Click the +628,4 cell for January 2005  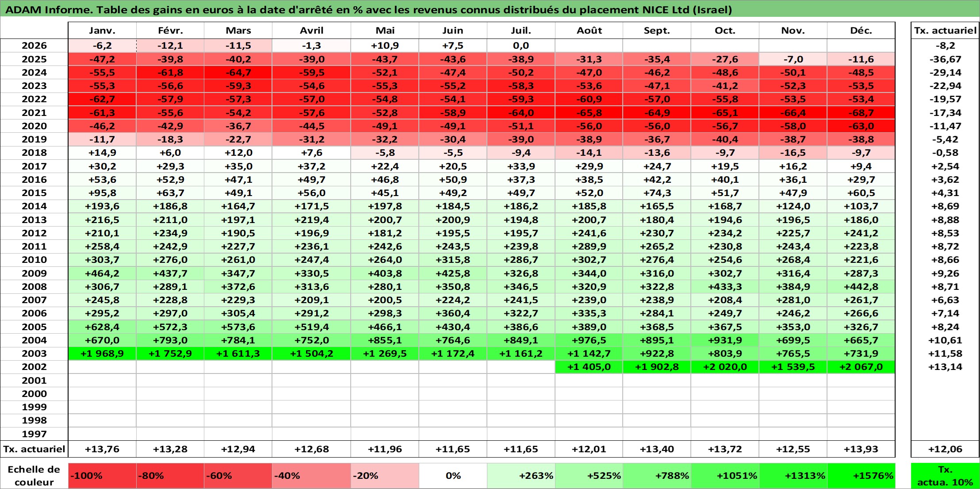tap(102, 327)
